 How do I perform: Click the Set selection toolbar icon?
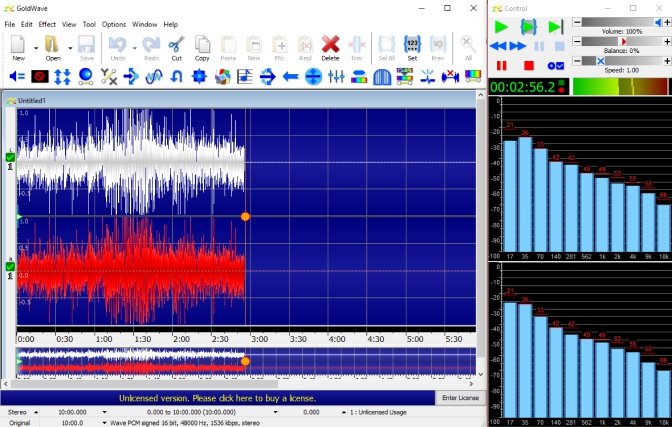click(x=412, y=45)
